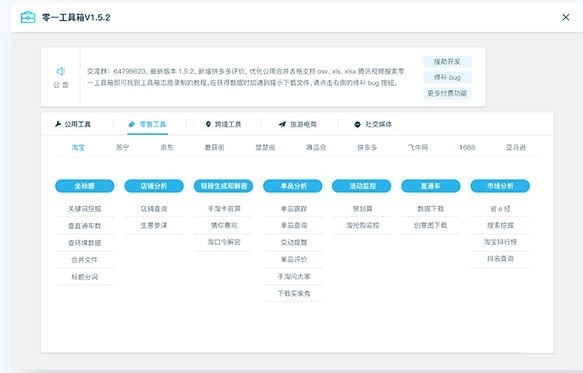
Task: Open the 生意参谋 tool
Action: pyautogui.click(x=154, y=225)
